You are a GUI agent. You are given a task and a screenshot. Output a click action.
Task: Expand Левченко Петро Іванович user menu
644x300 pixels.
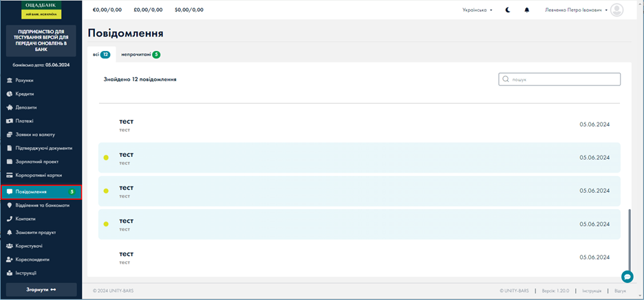click(x=575, y=10)
